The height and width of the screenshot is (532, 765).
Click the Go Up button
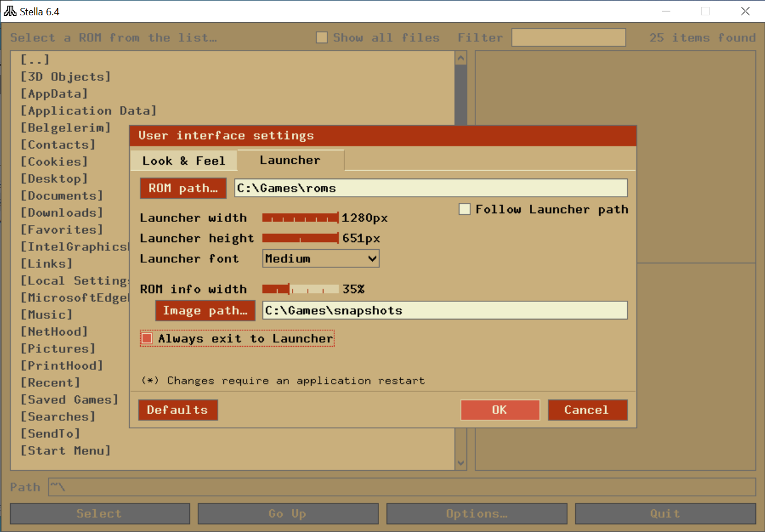pyautogui.click(x=288, y=514)
